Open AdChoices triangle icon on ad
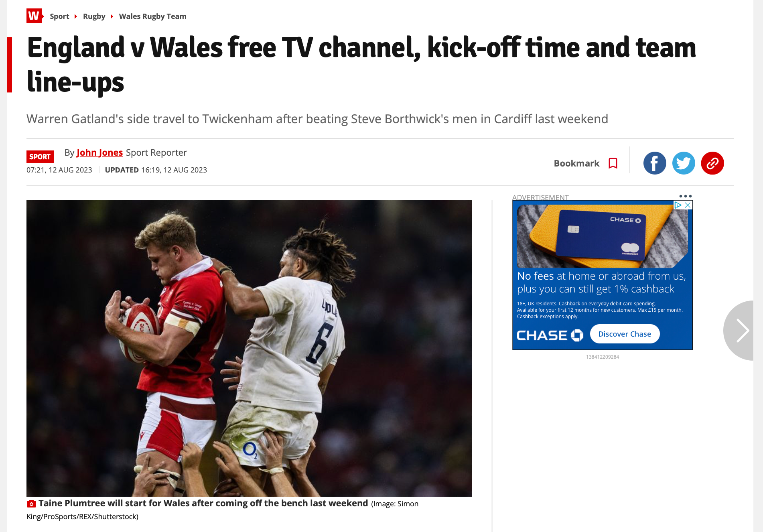Viewport: 763px width, 532px height. (678, 205)
